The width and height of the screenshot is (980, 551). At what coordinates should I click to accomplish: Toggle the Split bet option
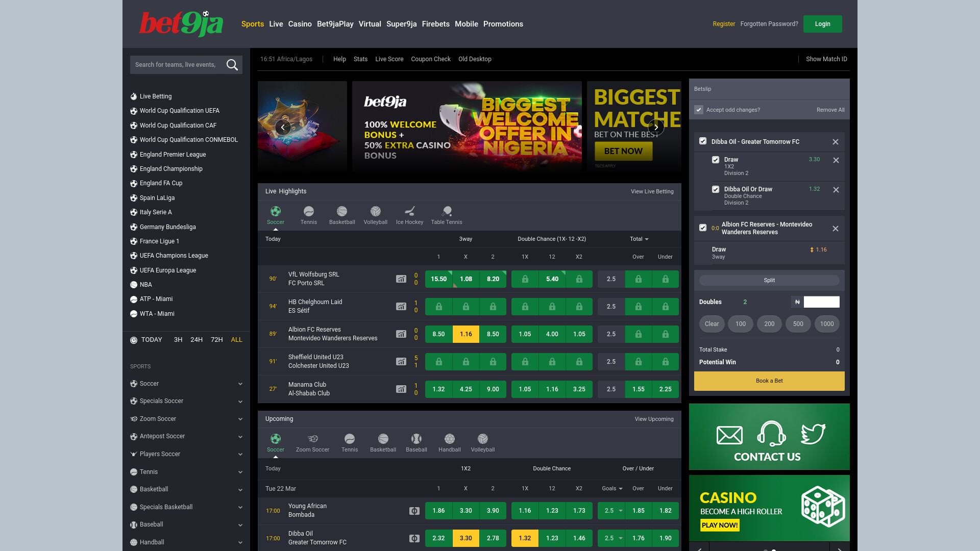[x=769, y=280]
